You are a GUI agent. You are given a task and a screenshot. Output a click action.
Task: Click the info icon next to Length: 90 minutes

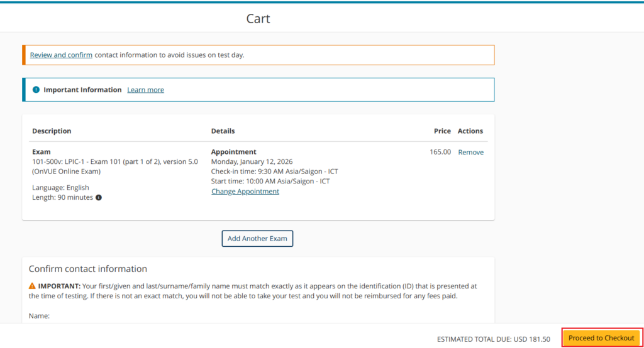(x=99, y=197)
